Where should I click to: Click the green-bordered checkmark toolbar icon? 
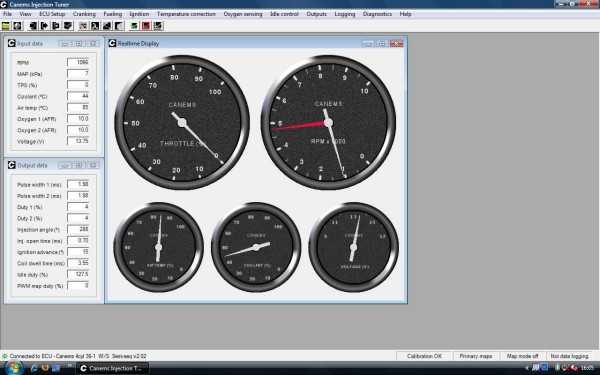pos(134,26)
